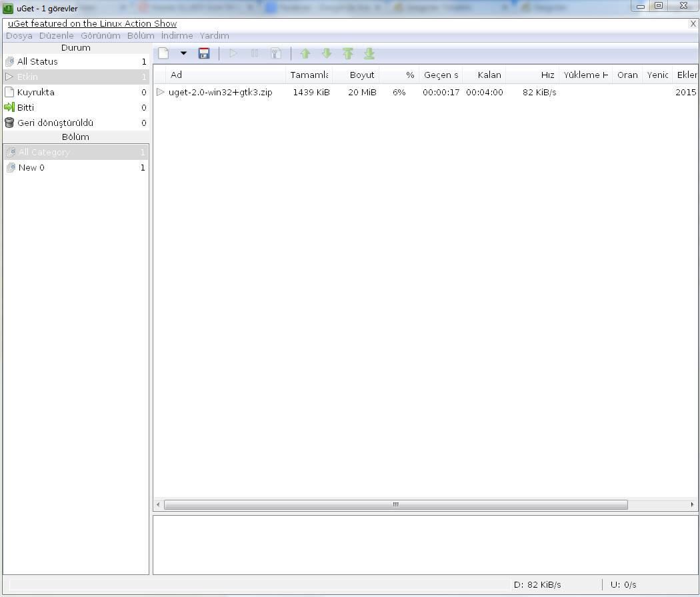Click the Etkin play triangle icon
The width and height of the screenshot is (700, 597).
click(x=9, y=77)
